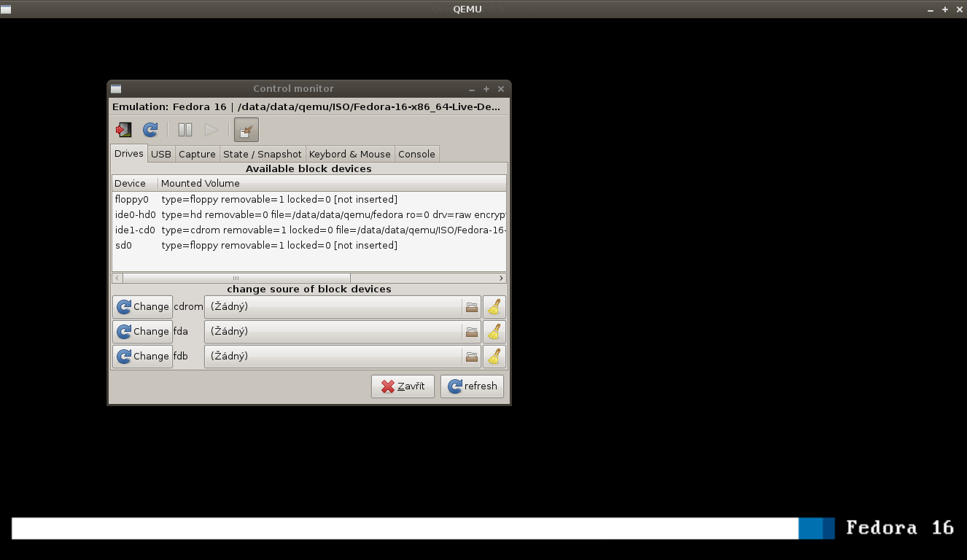Select the floppy0 device row
The height and width of the screenshot is (560, 967).
[x=309, y=199]
